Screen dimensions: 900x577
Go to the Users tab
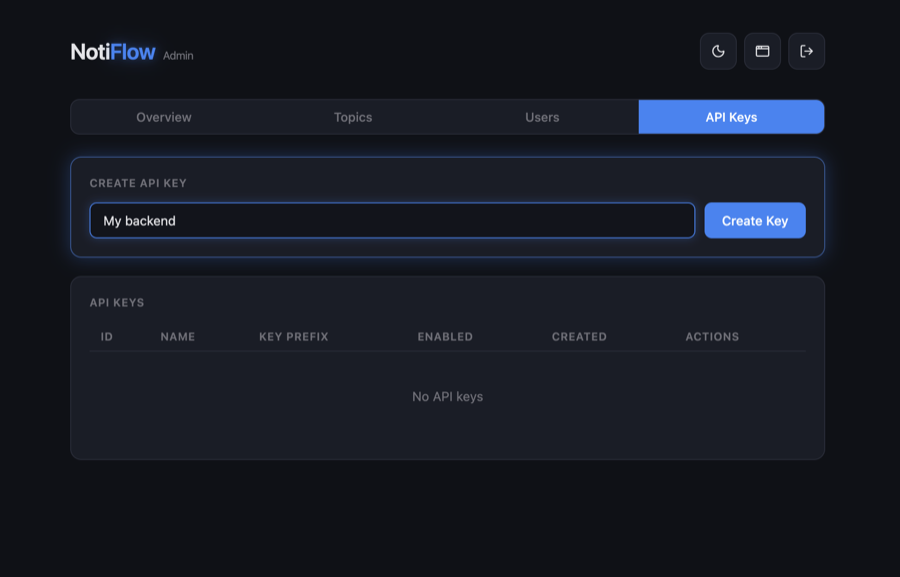click(x=542, y=117)
